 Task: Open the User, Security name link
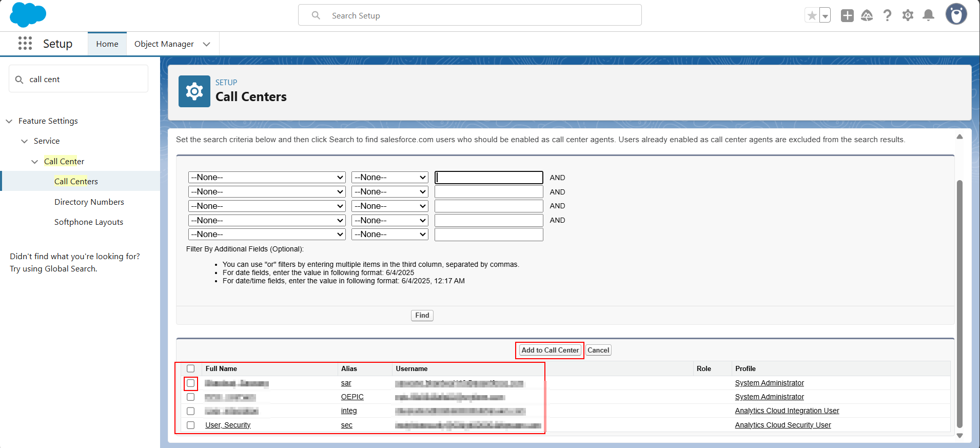pos(228,425)
